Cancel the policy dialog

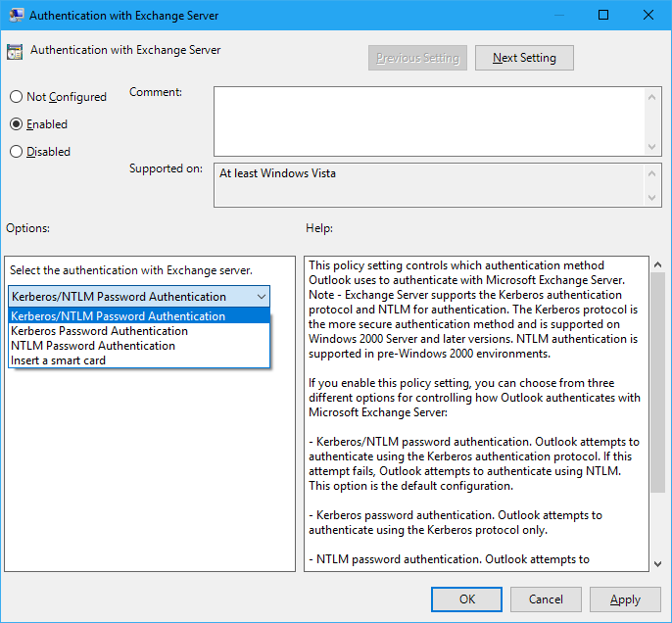click(x=546, y=599)
